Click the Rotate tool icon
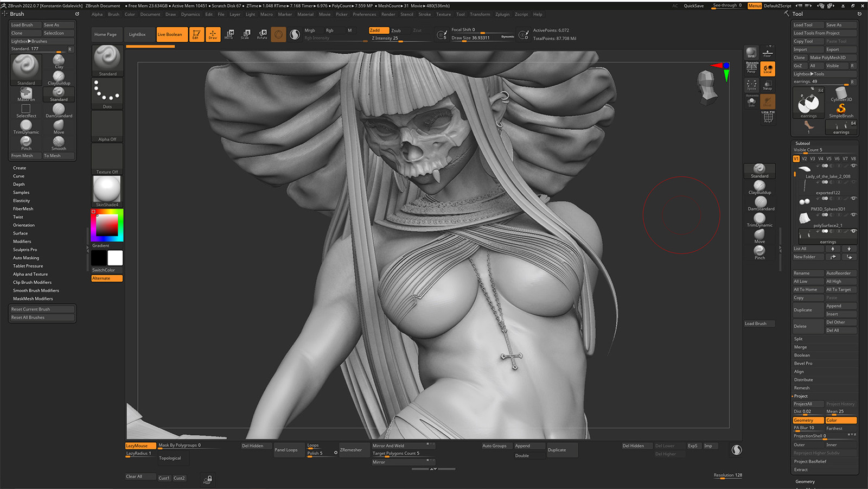The image size is (868, 489). (x=262, y=34)
